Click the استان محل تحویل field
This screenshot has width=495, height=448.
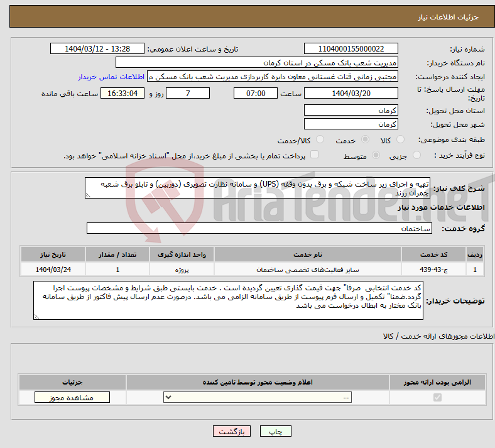(351, 110)
